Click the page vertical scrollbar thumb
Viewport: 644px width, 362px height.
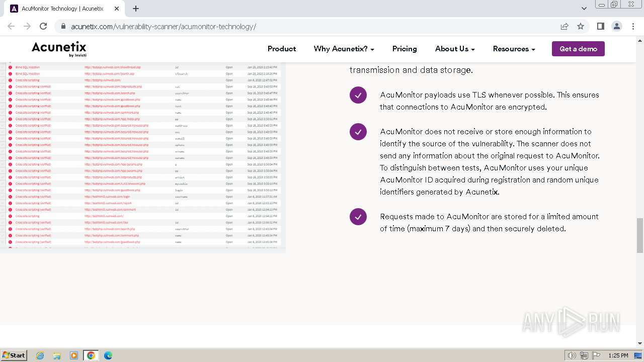click(x=640, y=235)
